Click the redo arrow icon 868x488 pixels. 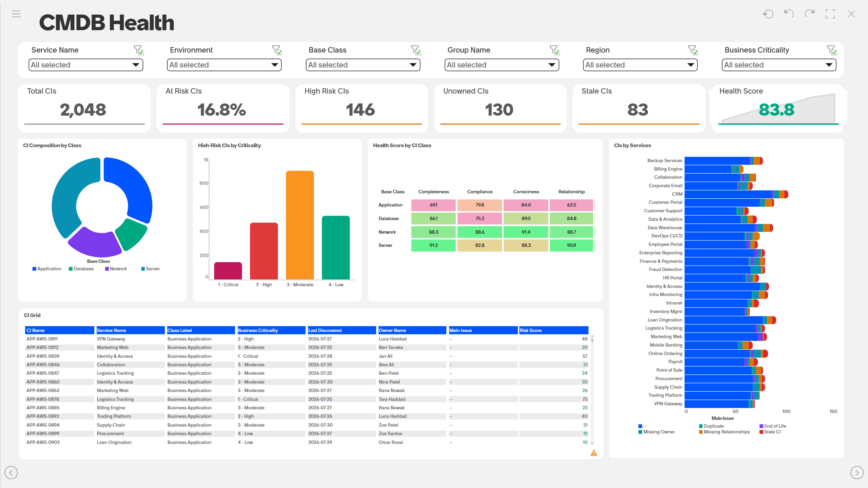810,14
